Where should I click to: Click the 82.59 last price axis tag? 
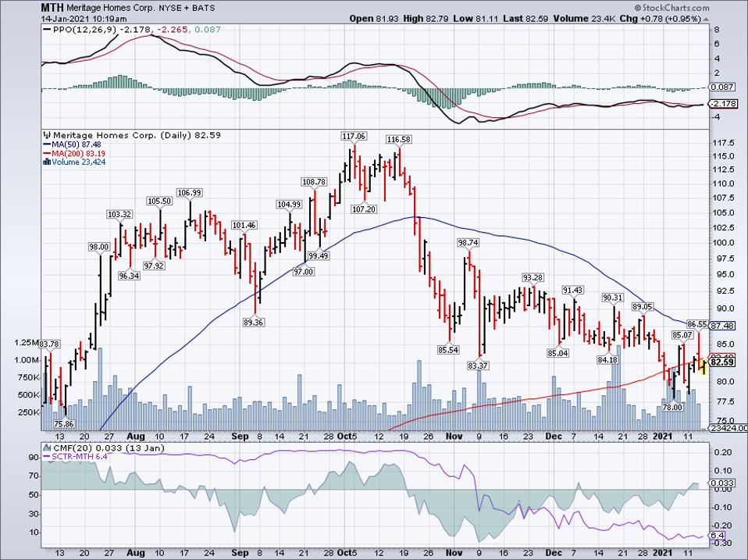click(x=721, y=362)
